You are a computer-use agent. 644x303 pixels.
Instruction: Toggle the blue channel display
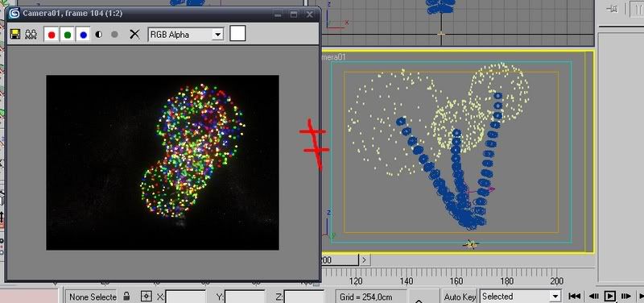click(x=84, y=35)
